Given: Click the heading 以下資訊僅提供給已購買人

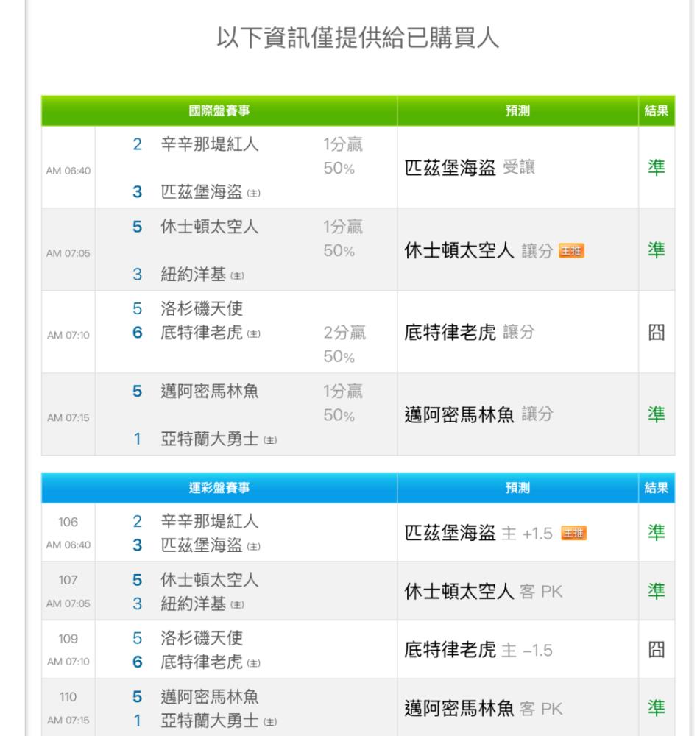Looking at the screenshot, I should click(357, 38).
